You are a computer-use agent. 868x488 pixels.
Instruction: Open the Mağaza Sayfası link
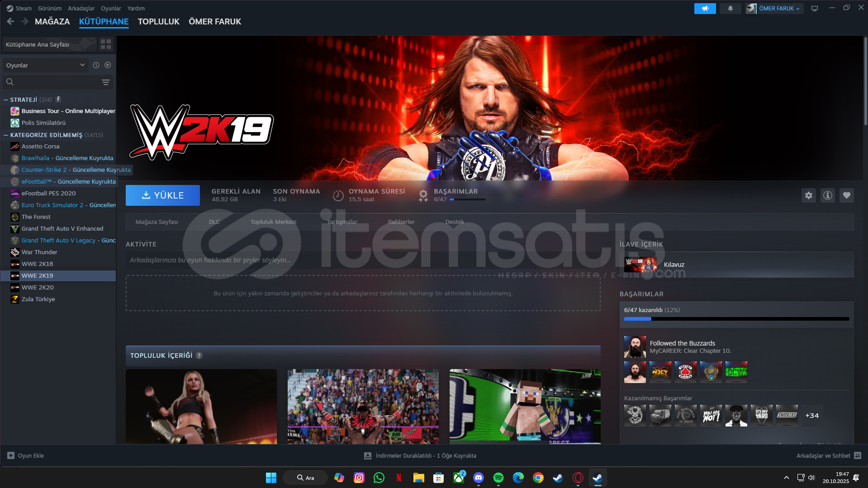coord(157,222)
